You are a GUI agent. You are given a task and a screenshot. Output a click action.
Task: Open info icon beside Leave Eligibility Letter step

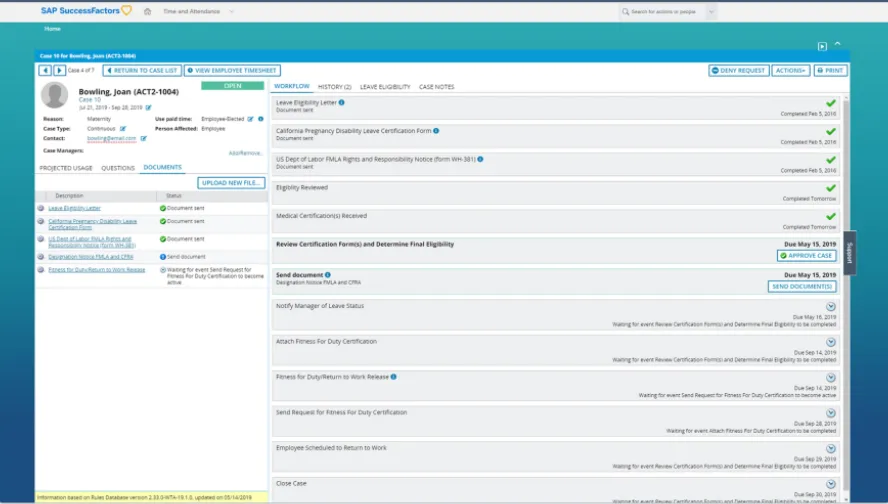pyautogui.click(x=342, y=102)
